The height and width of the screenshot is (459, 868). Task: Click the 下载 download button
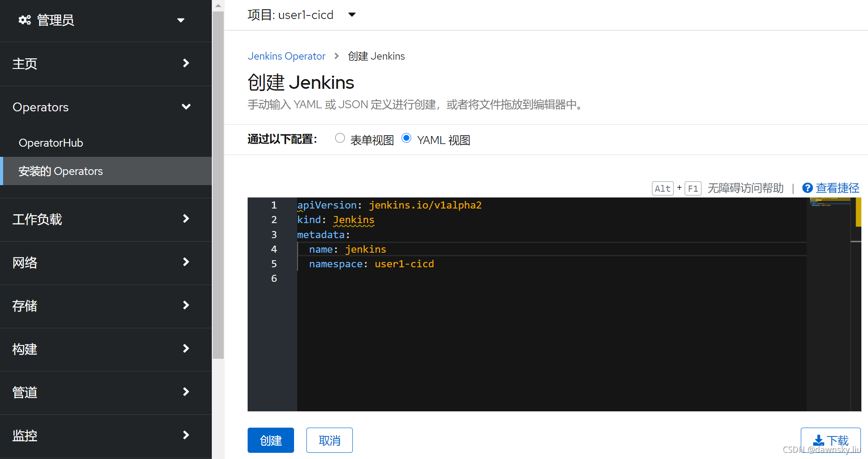[x=830, y=440]
